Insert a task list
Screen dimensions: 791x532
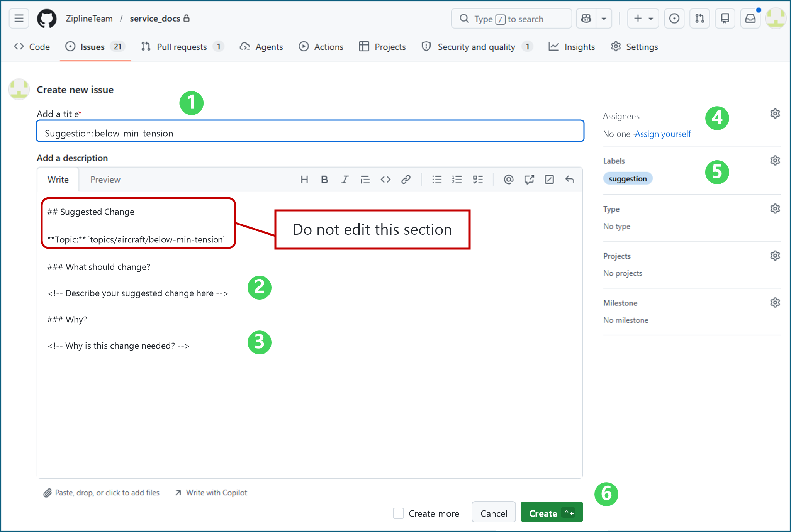pyautogui.click(x=478, y=180)
